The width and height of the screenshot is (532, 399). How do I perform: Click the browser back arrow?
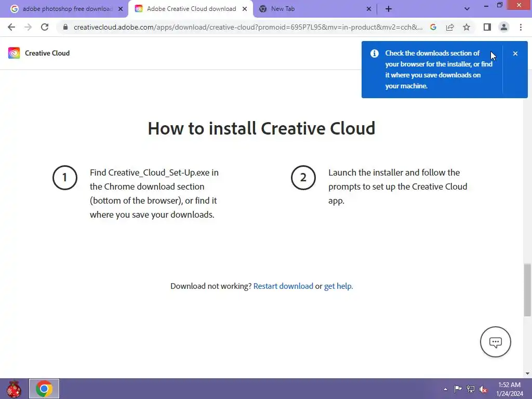click(x=11, y=27)
